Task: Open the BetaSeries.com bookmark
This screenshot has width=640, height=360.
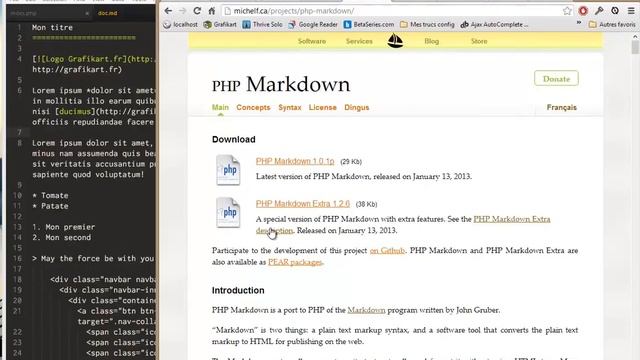Action: [369, 24]
